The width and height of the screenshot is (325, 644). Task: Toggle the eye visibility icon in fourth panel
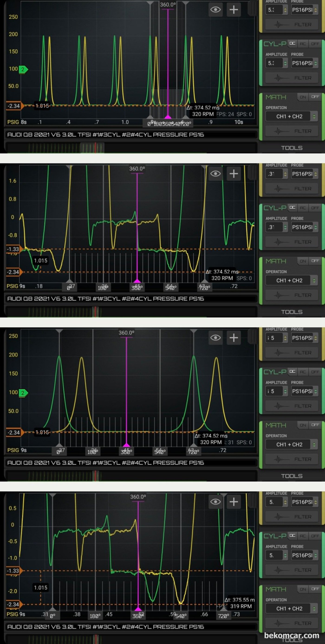click(215, 502)
